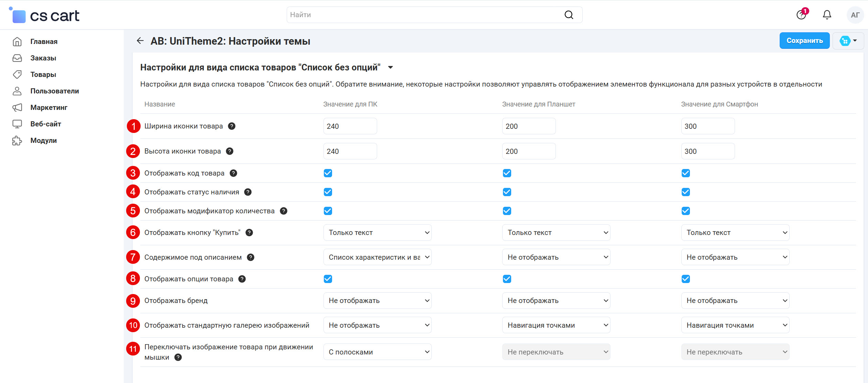Click the Сохранить button
Viewport: 868px width, 383px height.
tap(804, 41)
